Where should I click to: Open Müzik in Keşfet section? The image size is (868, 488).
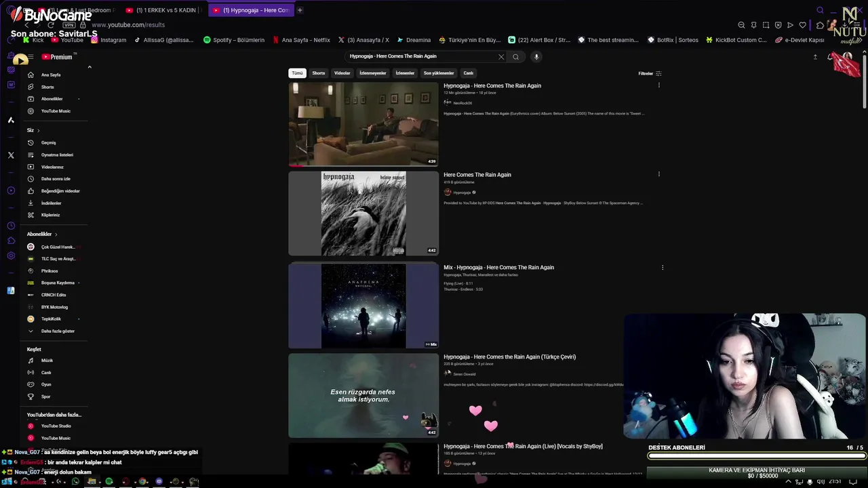[47, 361]
